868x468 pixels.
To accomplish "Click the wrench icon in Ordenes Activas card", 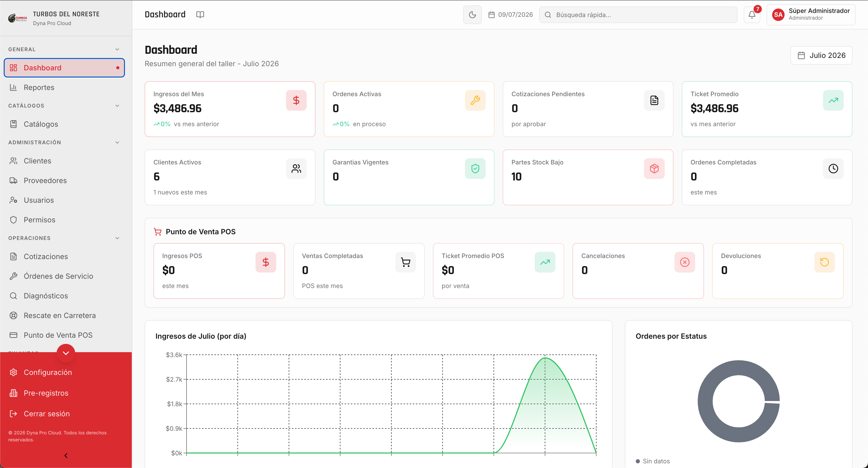I will 475,100.
